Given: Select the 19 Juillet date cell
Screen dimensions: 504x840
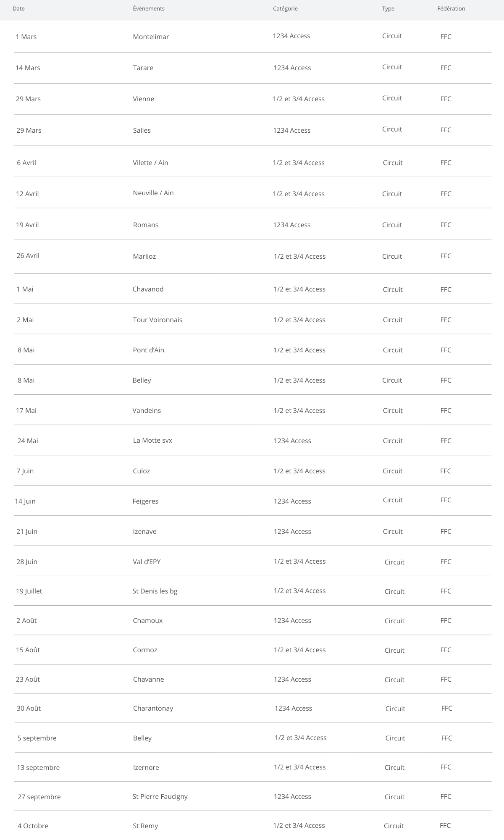Looking at the screenshot, I should (29, 591).
